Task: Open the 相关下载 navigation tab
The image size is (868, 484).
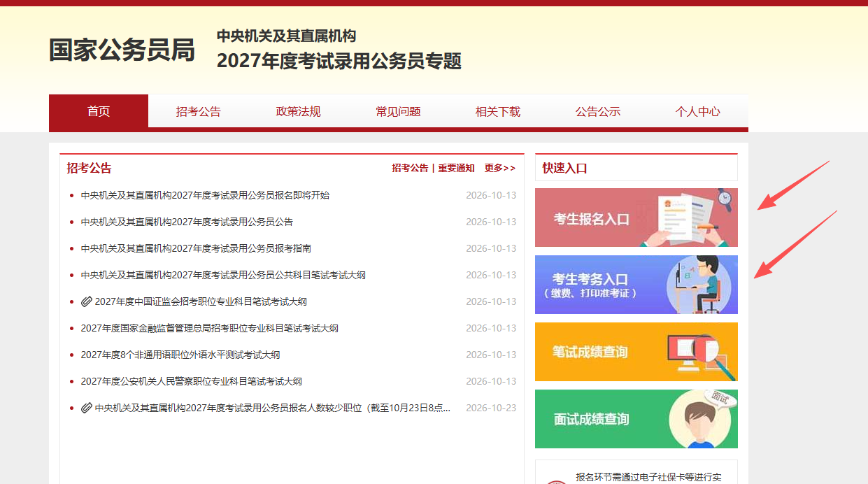Action: 498,111
